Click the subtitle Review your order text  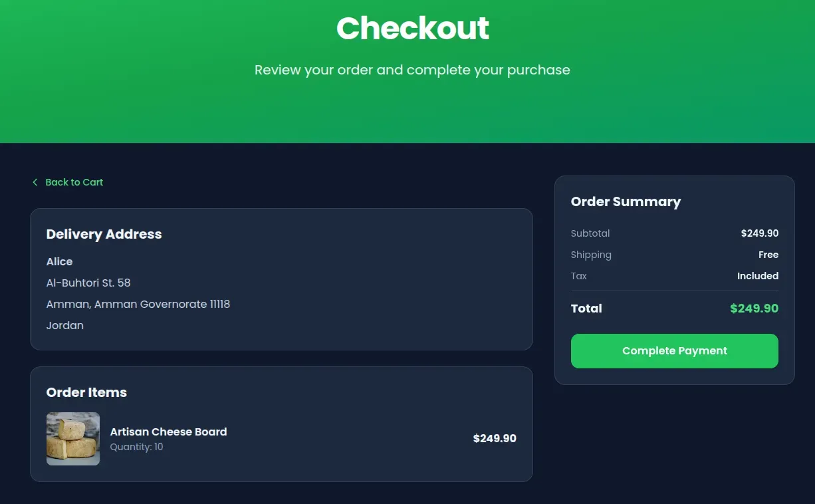pyautogui.click(x=412, y=69)
